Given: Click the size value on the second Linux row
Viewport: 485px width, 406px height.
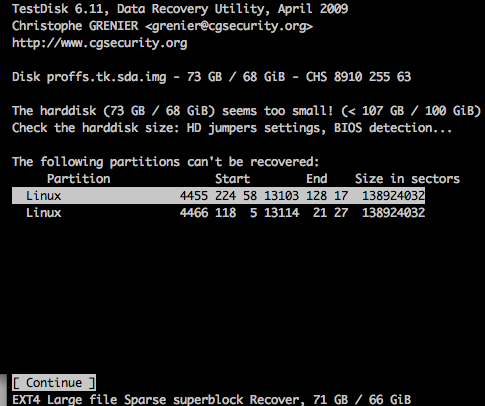Looking at the screenshot, I should pyautogui.click(x=393, y=213).
